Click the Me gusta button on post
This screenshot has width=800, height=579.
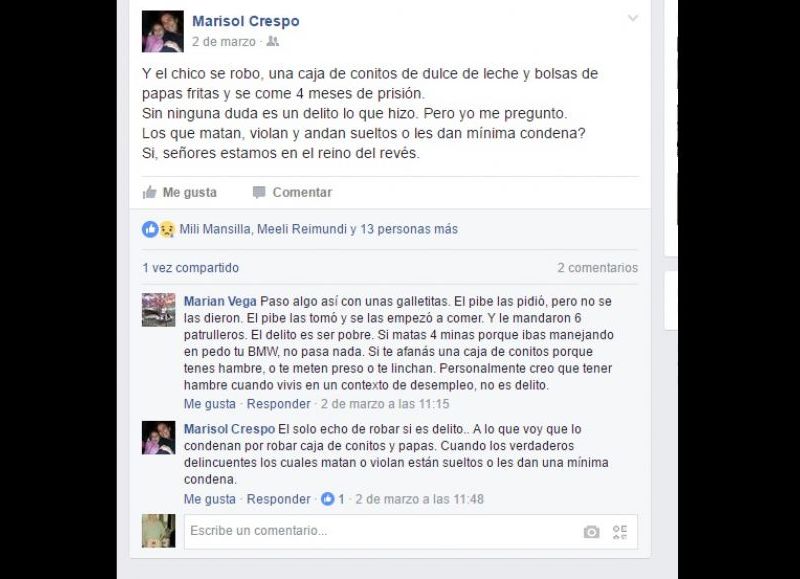coord(180,192)
